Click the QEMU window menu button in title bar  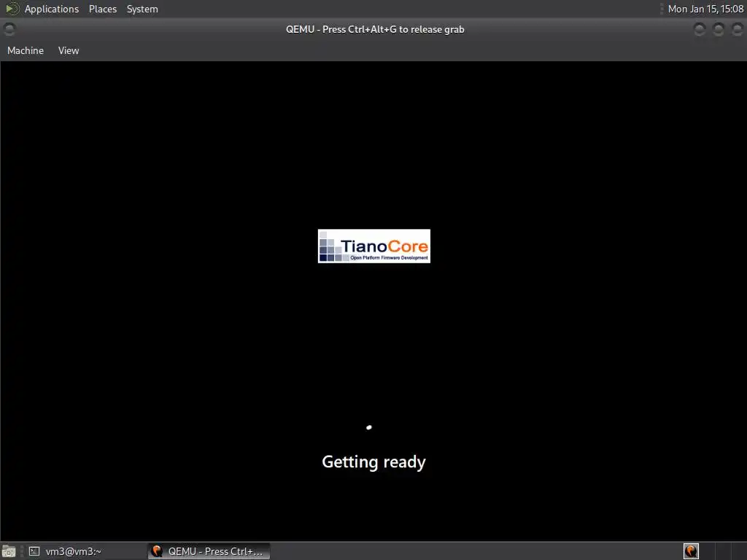point(9,29)
